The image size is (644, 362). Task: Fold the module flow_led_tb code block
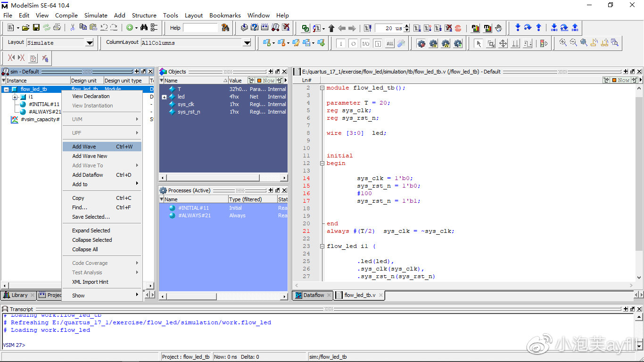pyautogui.click(x=322, y=88)
